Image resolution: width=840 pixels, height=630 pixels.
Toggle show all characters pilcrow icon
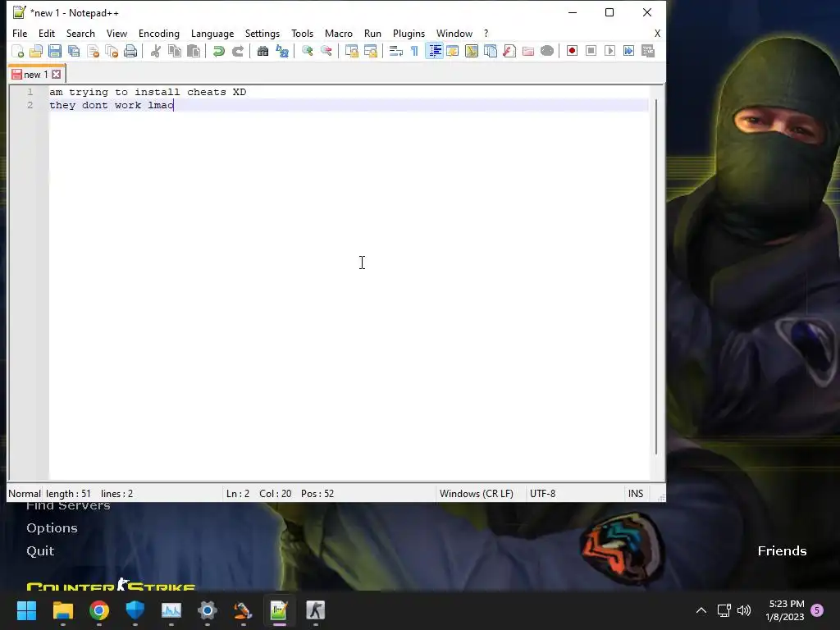pyautogui.click(x=414, y=51)
